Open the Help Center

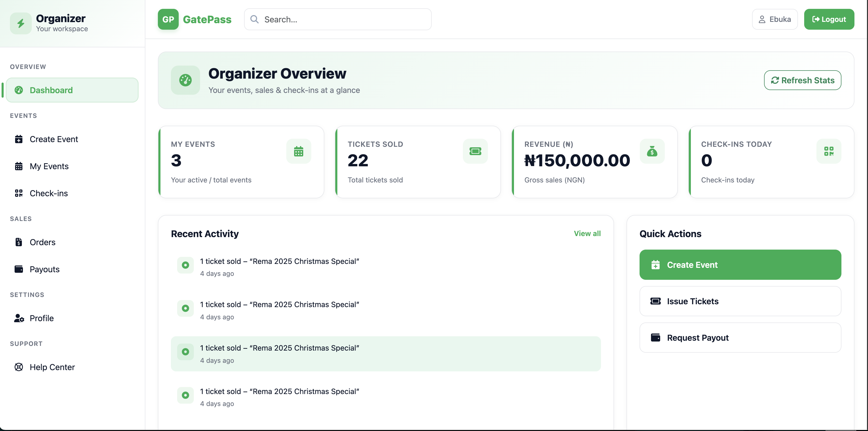(52, 367)
